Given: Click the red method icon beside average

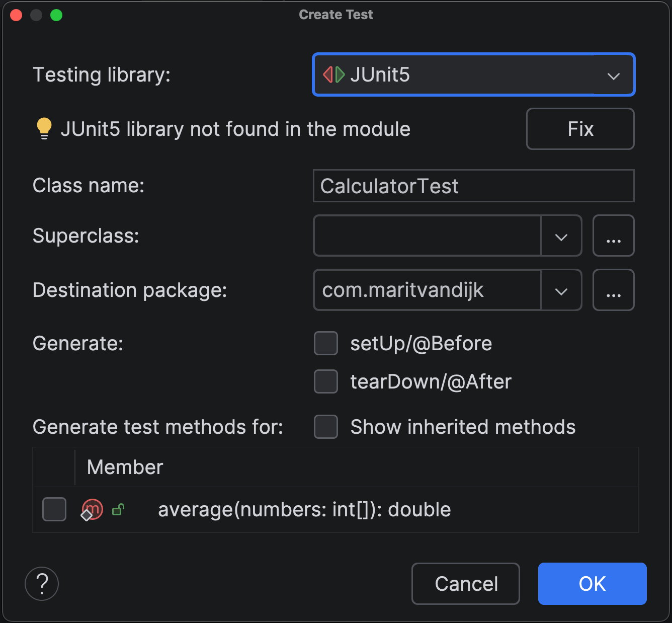Looking at the screenshot, I should tap(92, 510).
